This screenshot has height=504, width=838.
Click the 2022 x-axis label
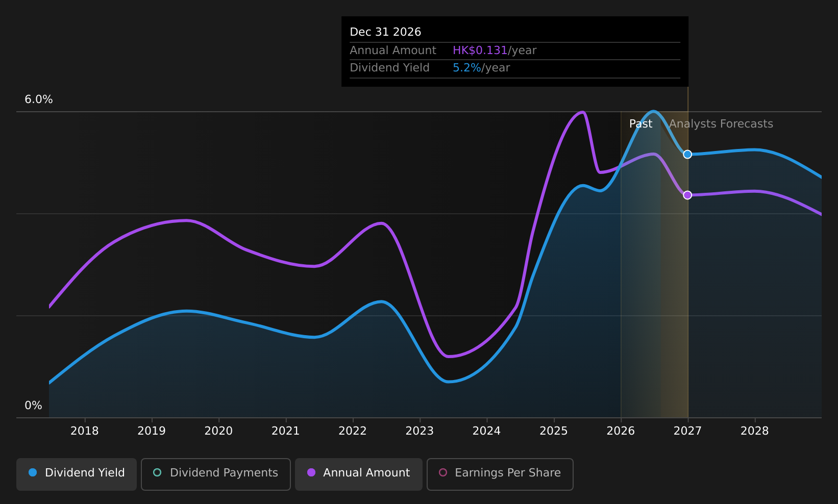353,431
